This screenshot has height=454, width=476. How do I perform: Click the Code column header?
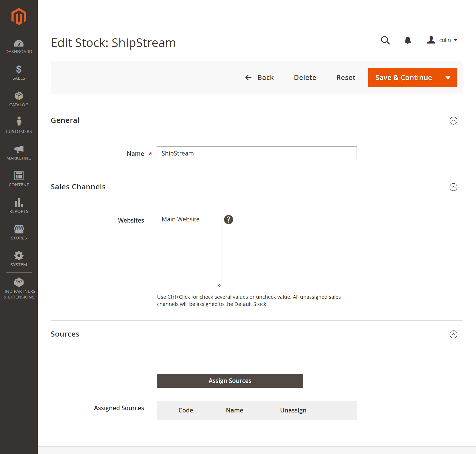(x=186, y=410)
